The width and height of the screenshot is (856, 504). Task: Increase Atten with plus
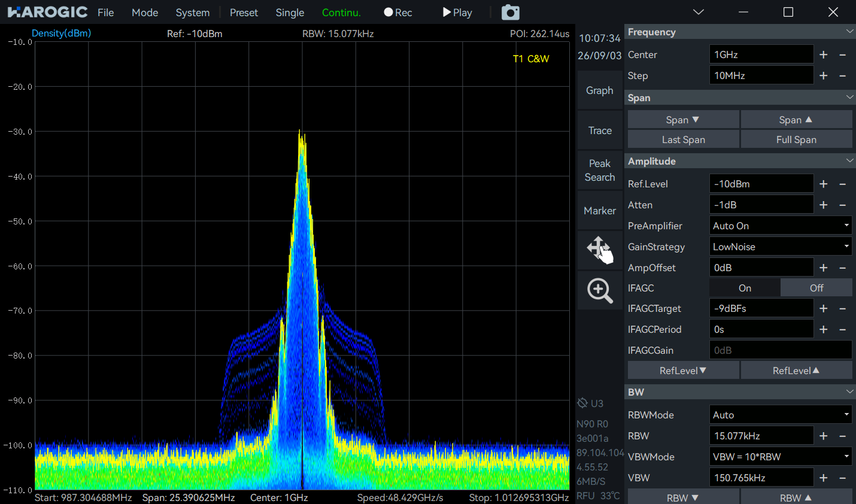[x=824, y=205]
